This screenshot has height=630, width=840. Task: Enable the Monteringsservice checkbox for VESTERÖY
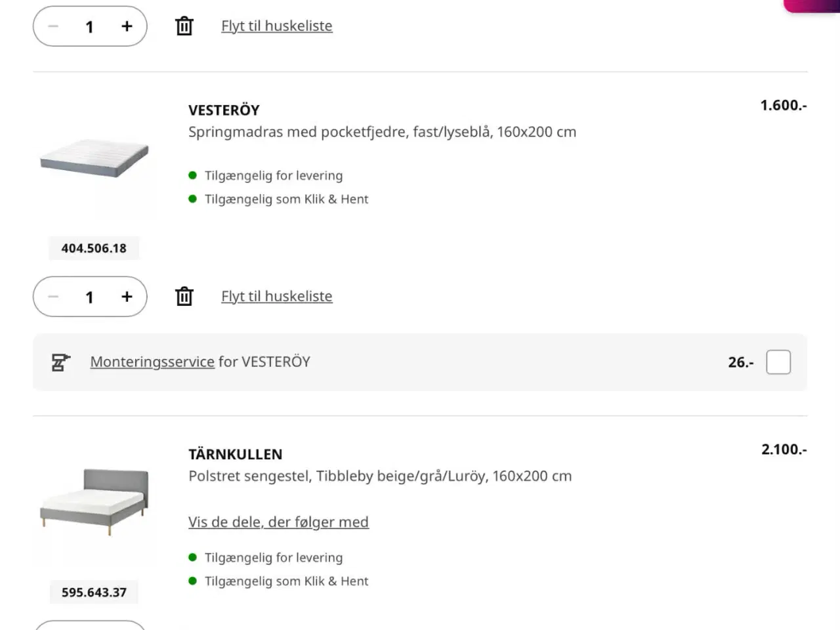click(x=778, y=362)
